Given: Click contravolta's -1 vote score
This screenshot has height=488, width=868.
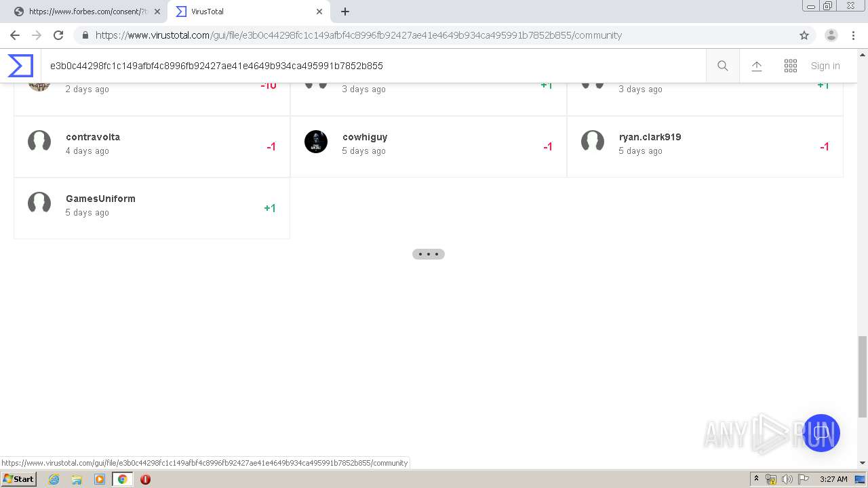Looking at the screenshot, I should coord(271,146).
